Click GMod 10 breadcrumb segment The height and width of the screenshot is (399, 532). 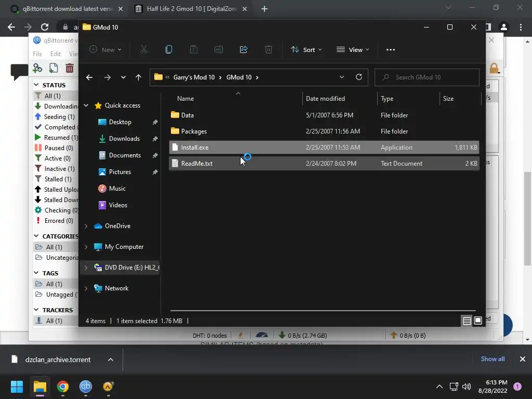click(239, 77)
